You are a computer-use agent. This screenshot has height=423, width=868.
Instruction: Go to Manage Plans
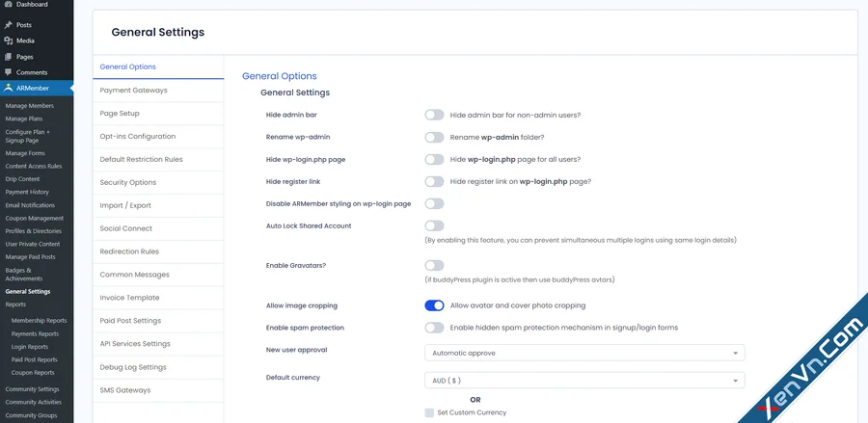24,119
